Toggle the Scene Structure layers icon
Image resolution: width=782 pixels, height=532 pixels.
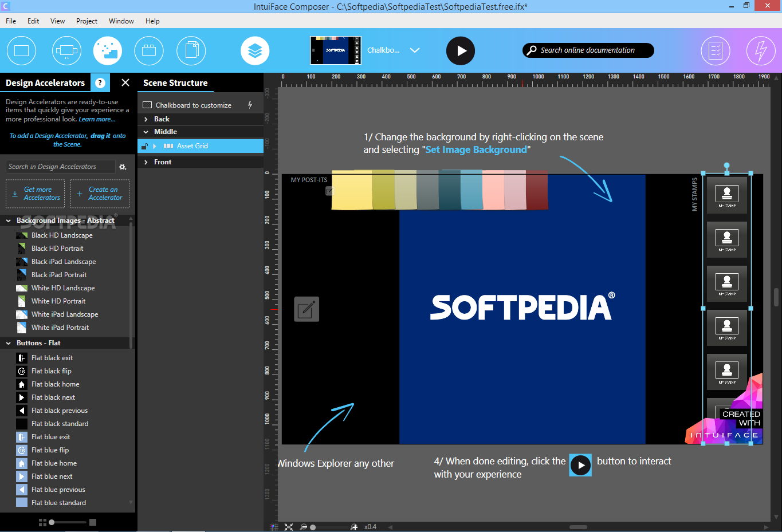pyautogui.click(x=255, y=50)
